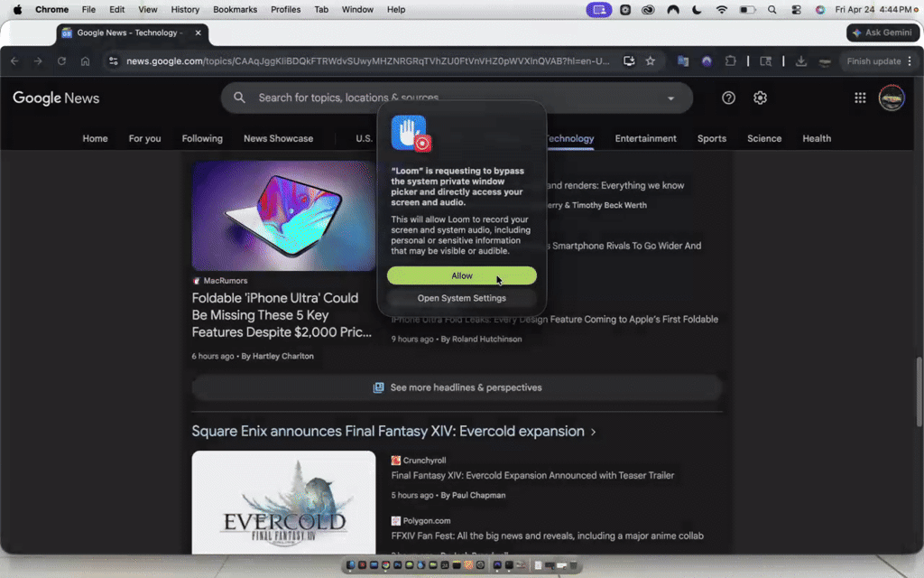Viewport: 924px width, 578px height.
Task: Expand search options dropdown arrow
Action: coord(670,98)
